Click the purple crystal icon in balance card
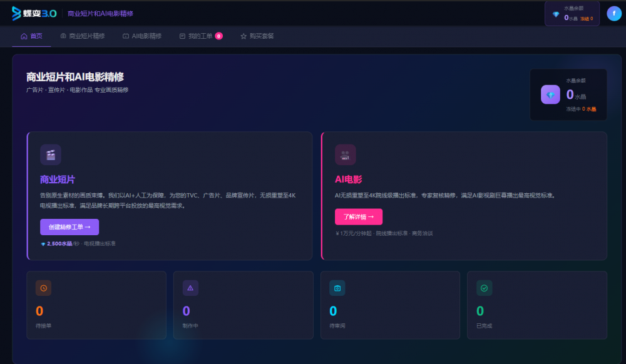 550,94
